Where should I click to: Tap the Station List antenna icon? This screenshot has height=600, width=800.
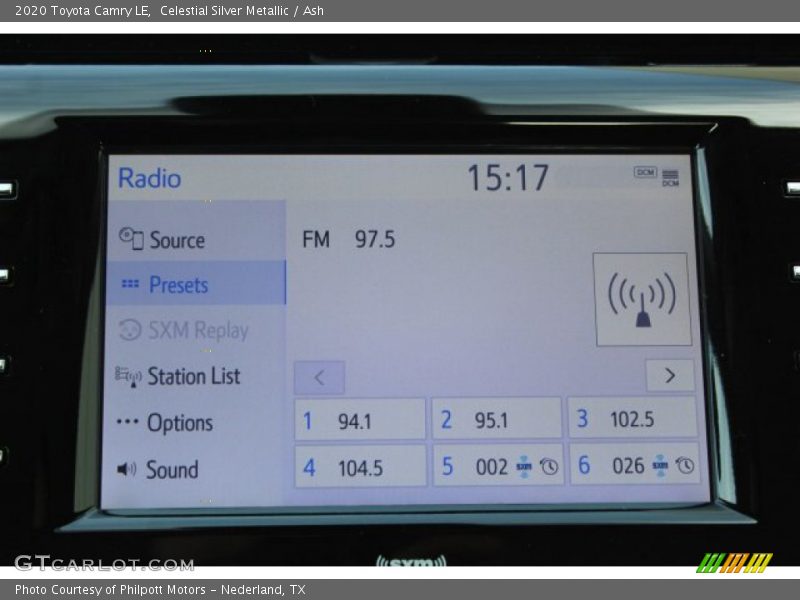click(128, 377)
